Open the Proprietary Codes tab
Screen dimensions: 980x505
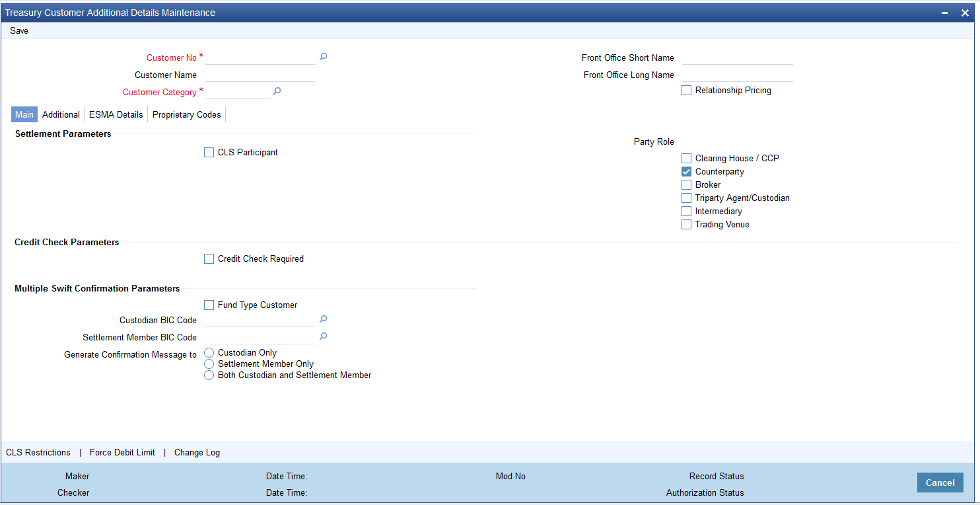point(187,114)
